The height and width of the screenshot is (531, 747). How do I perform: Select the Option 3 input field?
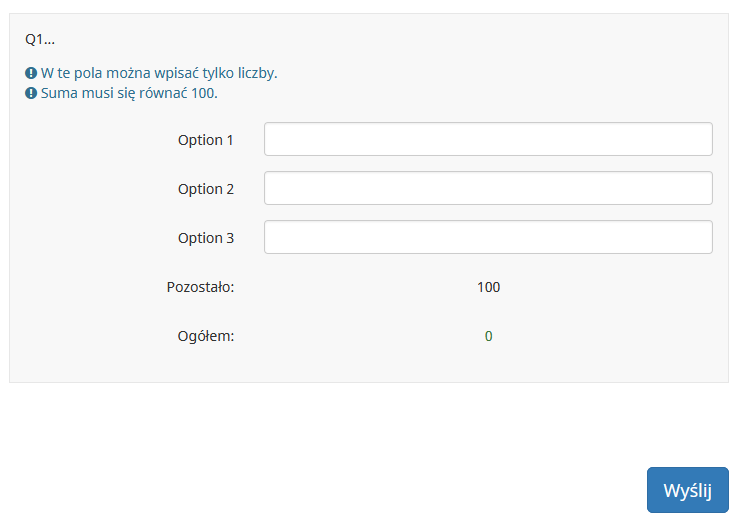(x=488, y=237)
